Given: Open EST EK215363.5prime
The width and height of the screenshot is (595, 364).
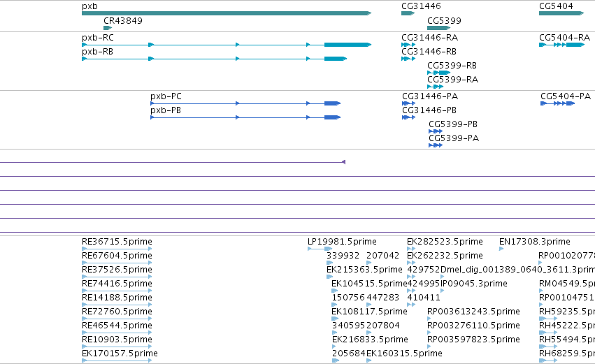Looking at the screenshot, I should [x=364, y=270].
